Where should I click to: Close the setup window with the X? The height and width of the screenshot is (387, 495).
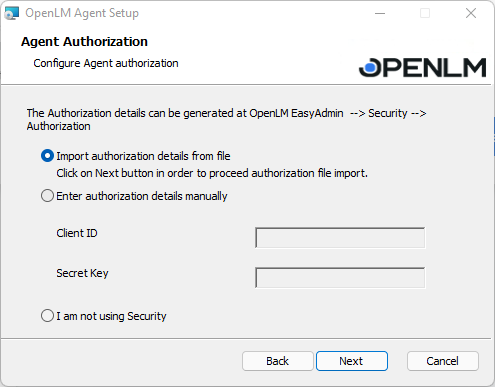coord(471,13)
